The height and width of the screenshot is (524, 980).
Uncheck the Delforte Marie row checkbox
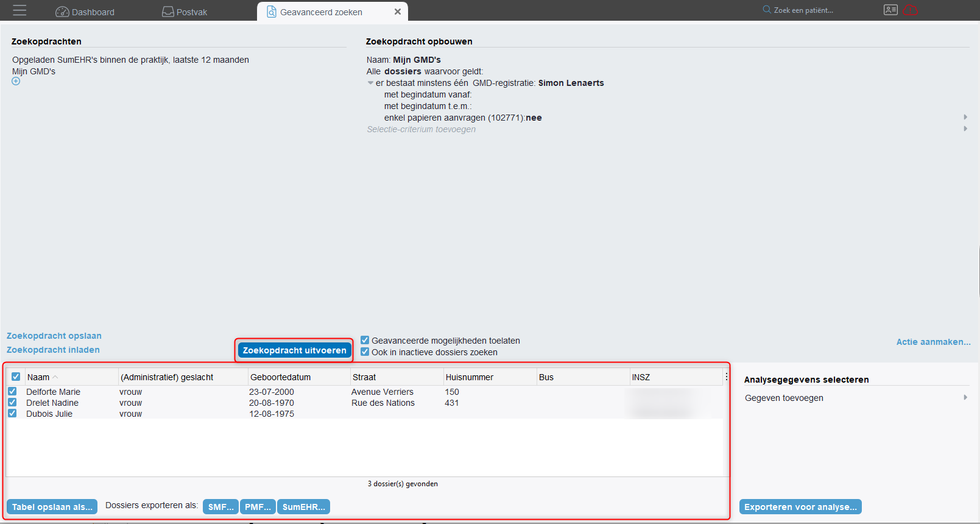point(12,391)
